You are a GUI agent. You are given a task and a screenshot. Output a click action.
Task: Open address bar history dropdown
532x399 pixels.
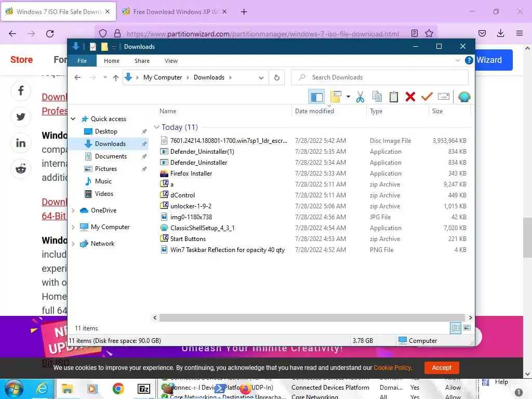[261, 78]
